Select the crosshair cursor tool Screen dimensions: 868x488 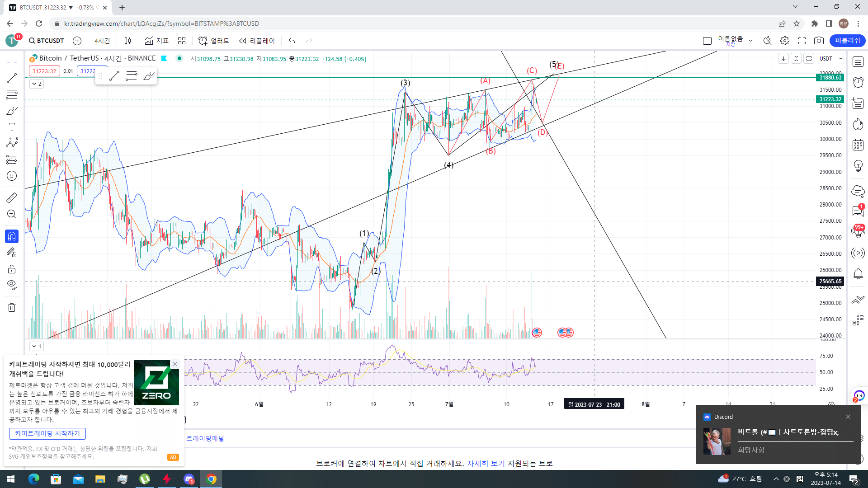[x=12, y=61]
